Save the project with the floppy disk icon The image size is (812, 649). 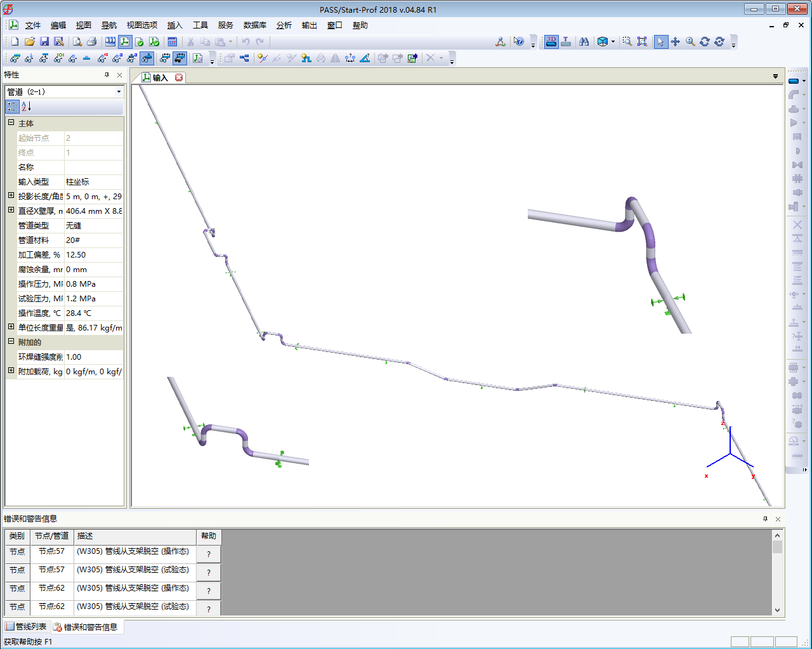coord(44,41)
